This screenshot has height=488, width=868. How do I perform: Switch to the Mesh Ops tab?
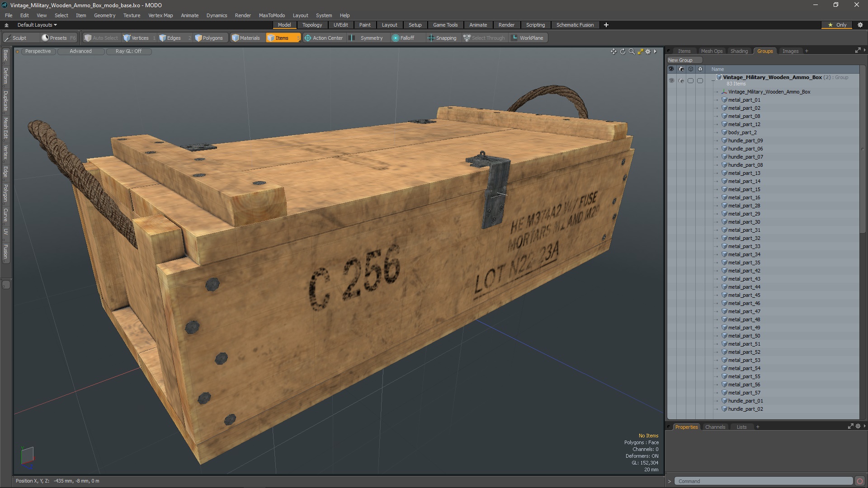point(712,51)
